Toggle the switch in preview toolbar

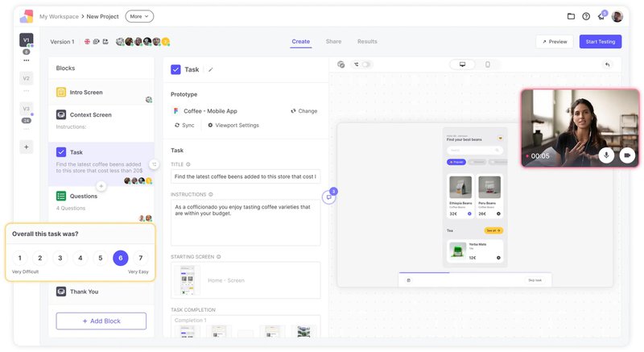[365, 64]
